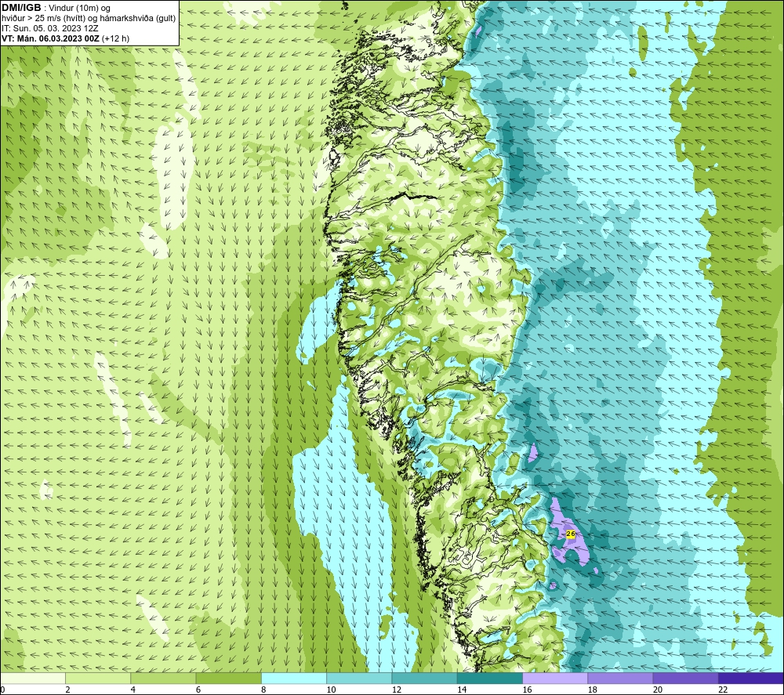Screen dimensions: 784x695
Task: Click the 'VT: Mán. 06.03.2023 00Z' line
Action: pos(50,38)
